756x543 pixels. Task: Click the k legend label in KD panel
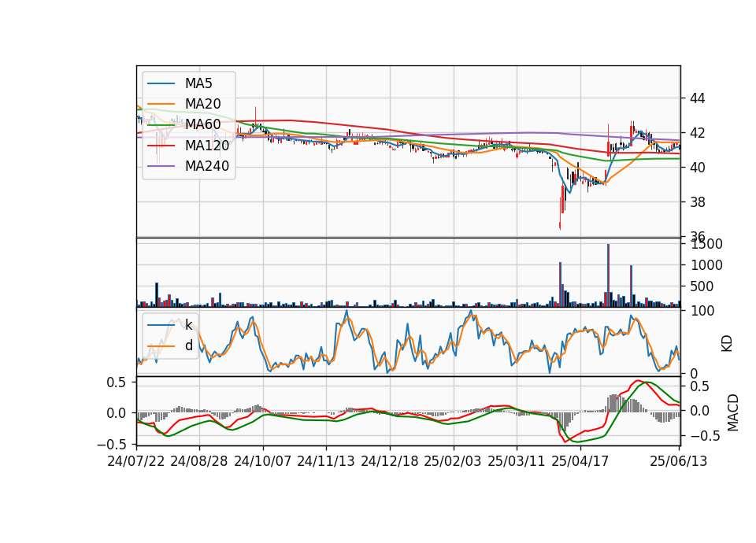(188, 325)
